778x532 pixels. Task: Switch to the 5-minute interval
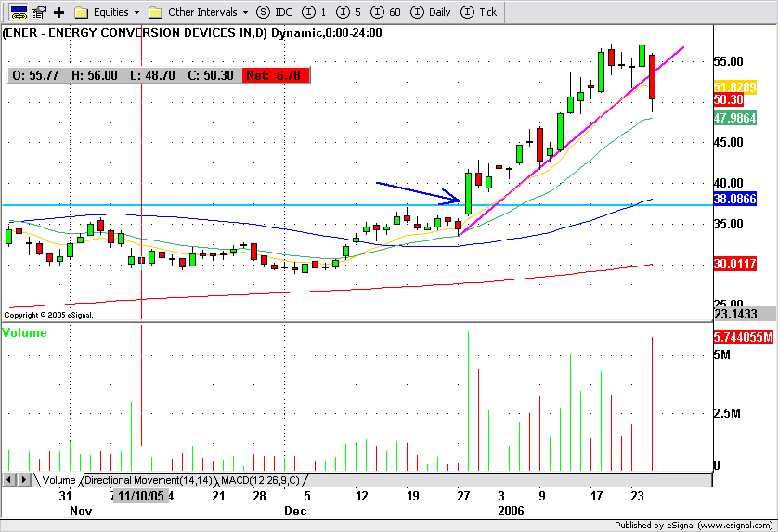[348, 12]
